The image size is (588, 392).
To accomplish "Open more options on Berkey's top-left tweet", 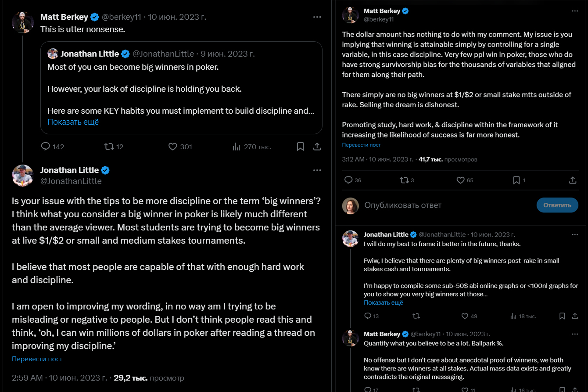I will click(317, 17).
